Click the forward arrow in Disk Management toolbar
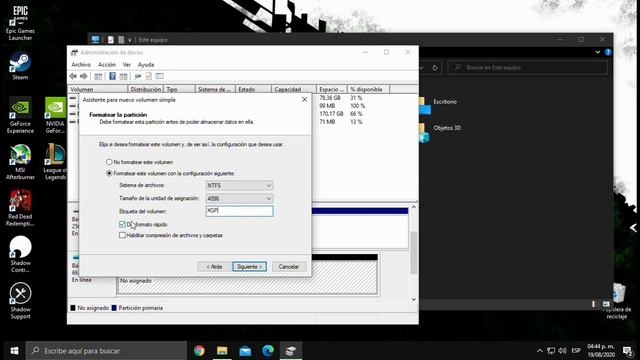 point(84,76)
